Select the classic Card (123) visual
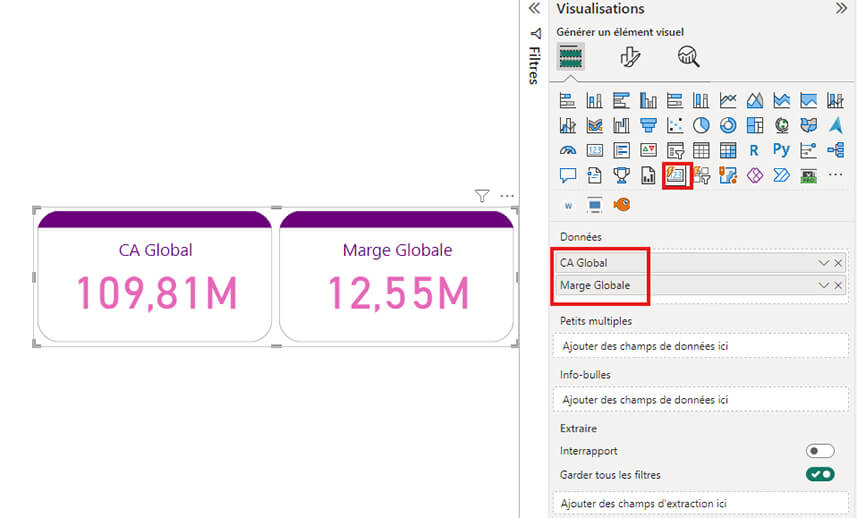Viewport: 857px width, 518px height. pyautogui.click(x=595, y=150)
